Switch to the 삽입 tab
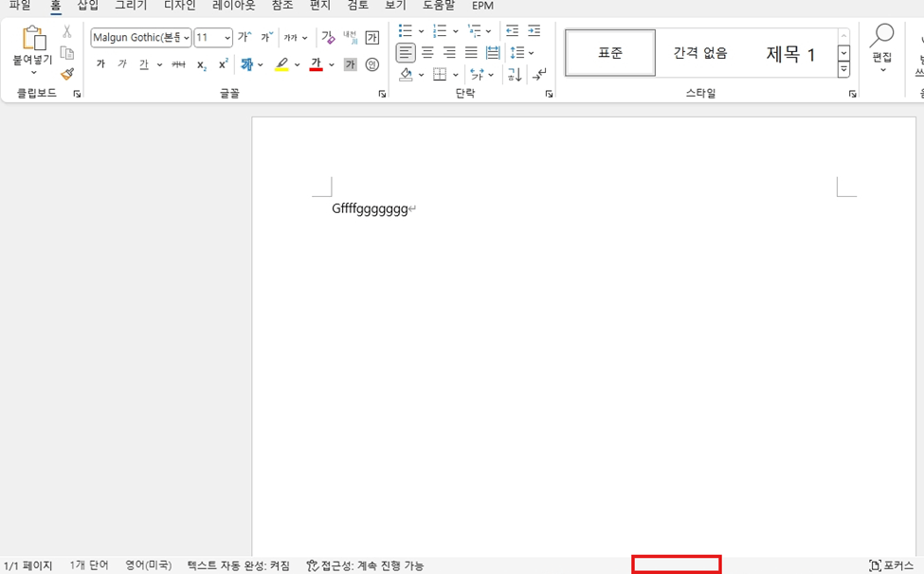 pyautogui.click(x=88, y=6)
